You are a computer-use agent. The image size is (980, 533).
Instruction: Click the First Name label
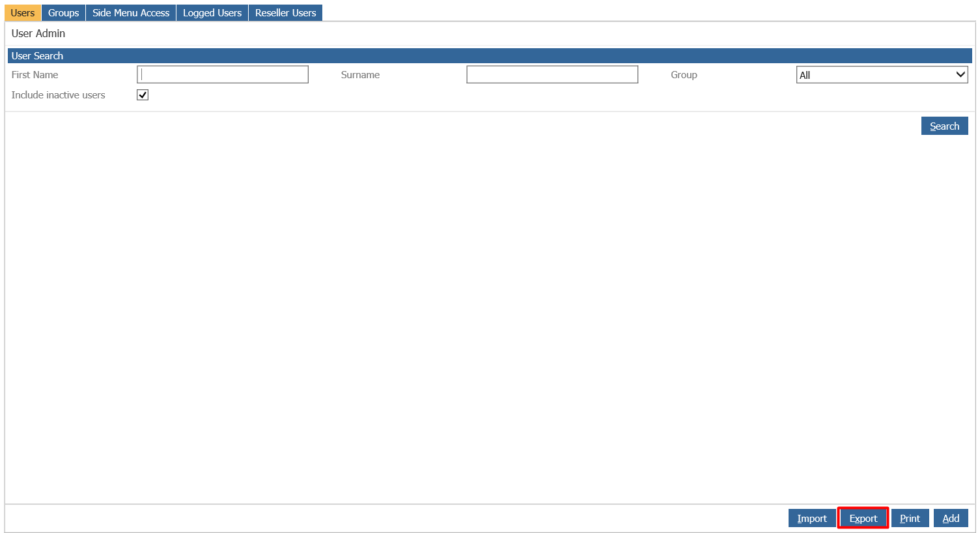(35, 75)
